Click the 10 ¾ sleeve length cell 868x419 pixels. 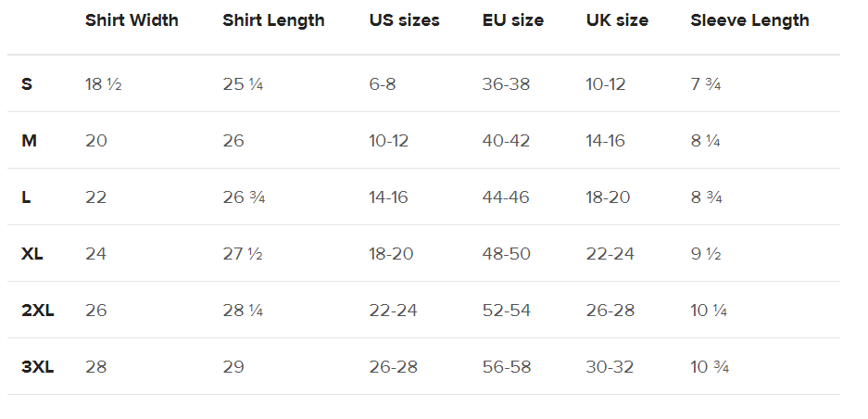point(710,367)
